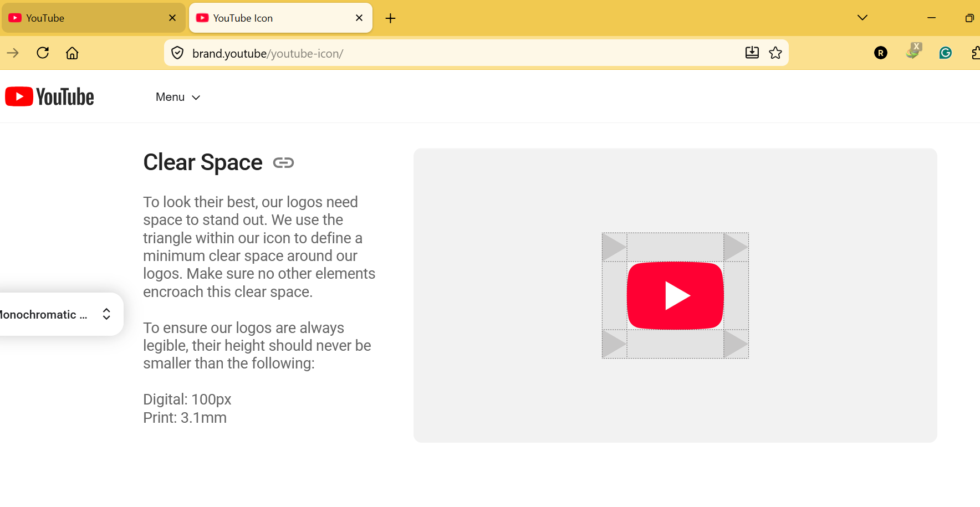Click the address bar URL field
Viewport: 980px width, 507px height.
tap(465, 53)
